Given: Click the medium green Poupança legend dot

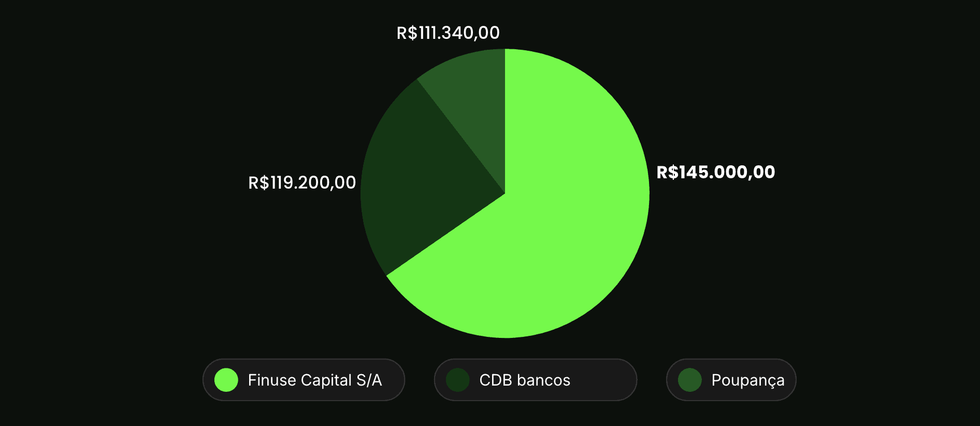Looking at the screenshot, I should 690,380.
